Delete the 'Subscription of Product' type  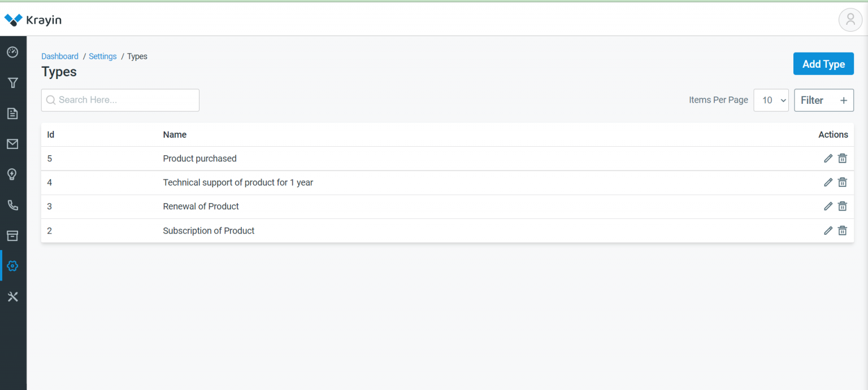pyautogui.click(x=842, y=230)
